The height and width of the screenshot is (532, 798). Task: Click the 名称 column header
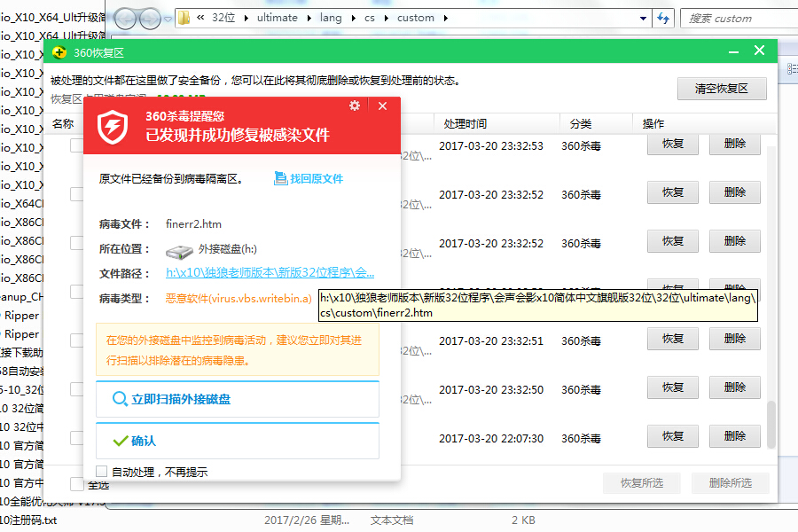(63, 124)
